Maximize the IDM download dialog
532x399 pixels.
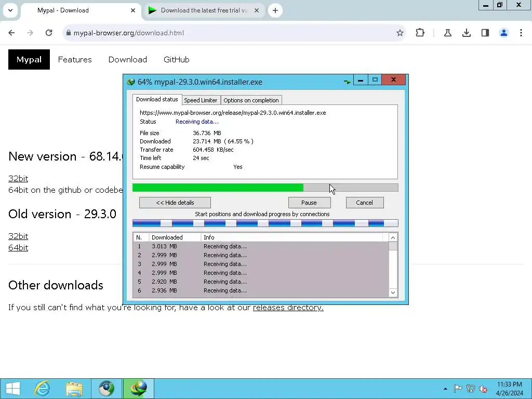[375, 80]
